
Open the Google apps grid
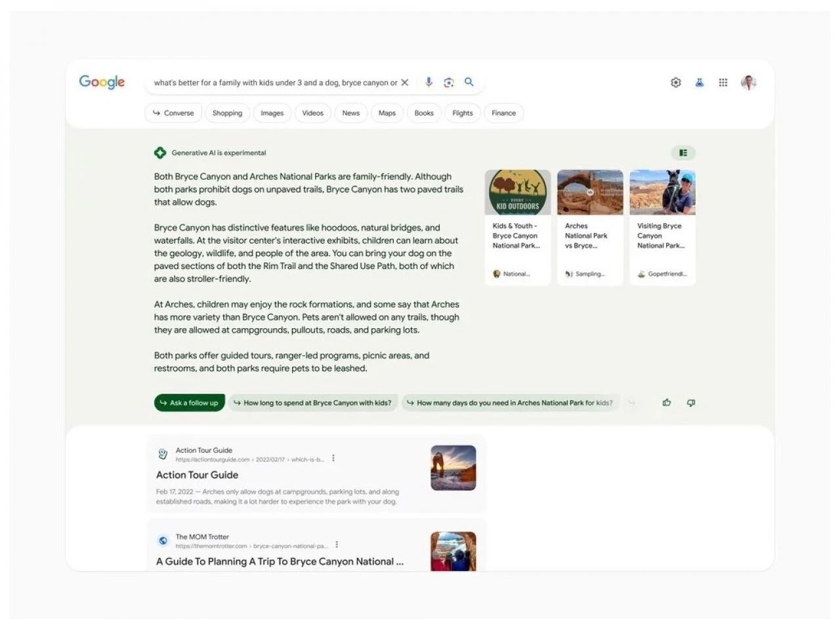point(723,82)
